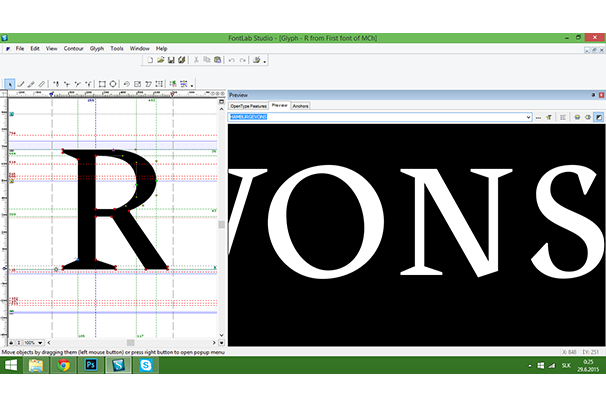Toggle inverted black background in Preview
606x406 pixels.
pos(599,117)
